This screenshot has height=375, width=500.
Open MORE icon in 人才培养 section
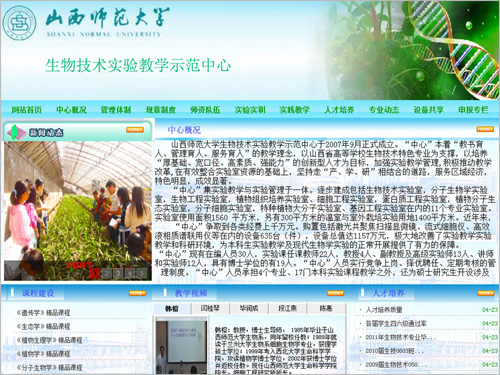tap(485, 293)
